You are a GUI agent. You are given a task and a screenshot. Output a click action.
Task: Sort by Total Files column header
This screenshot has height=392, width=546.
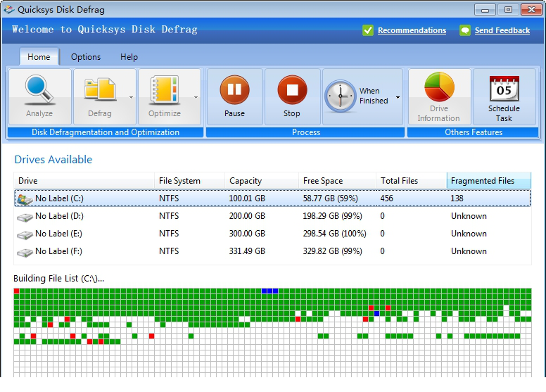click(411, 181)
